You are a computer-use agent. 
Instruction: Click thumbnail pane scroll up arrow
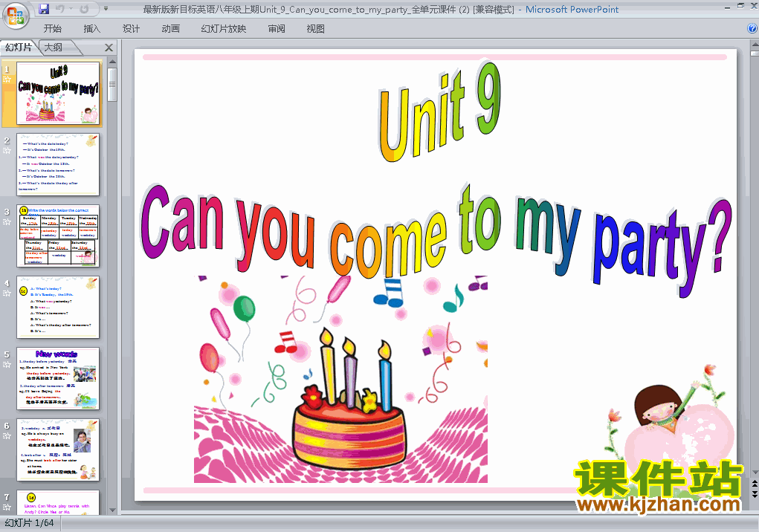(112, 62)
